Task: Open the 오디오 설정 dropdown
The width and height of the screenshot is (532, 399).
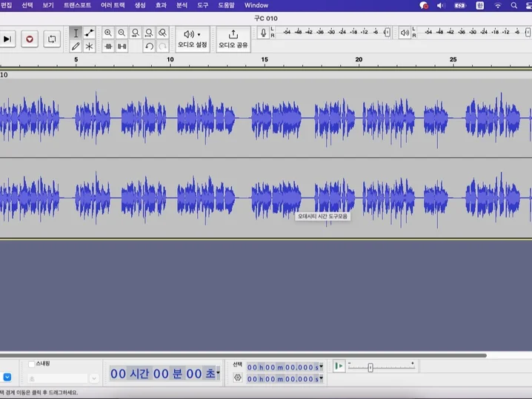Action: tap(192, 39)
